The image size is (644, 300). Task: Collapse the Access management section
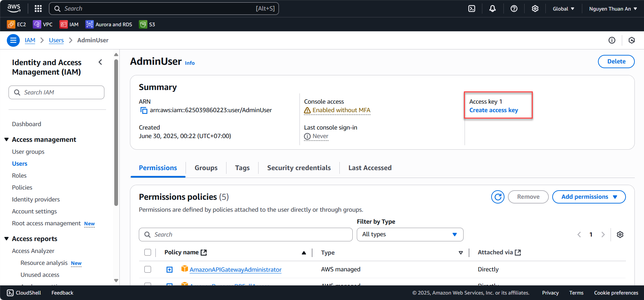[6, 139]
